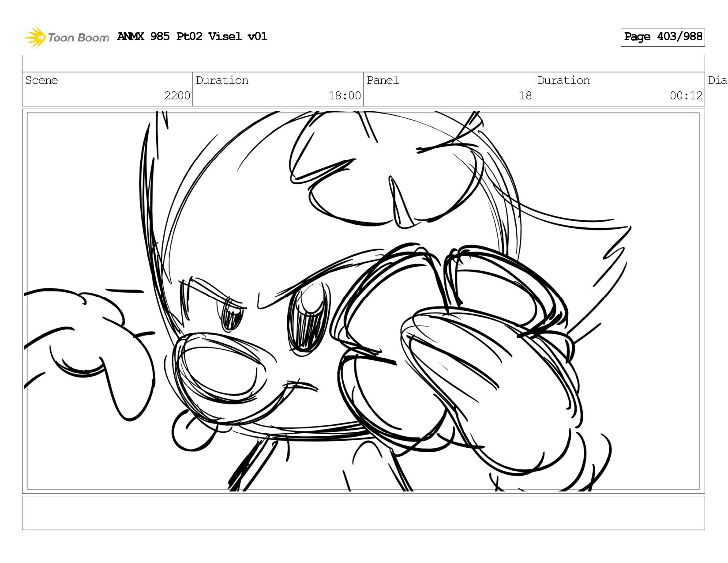728x563 pixels.
Task: Click the storyboard sketch panel image
Action: click(x=363, y=301)
